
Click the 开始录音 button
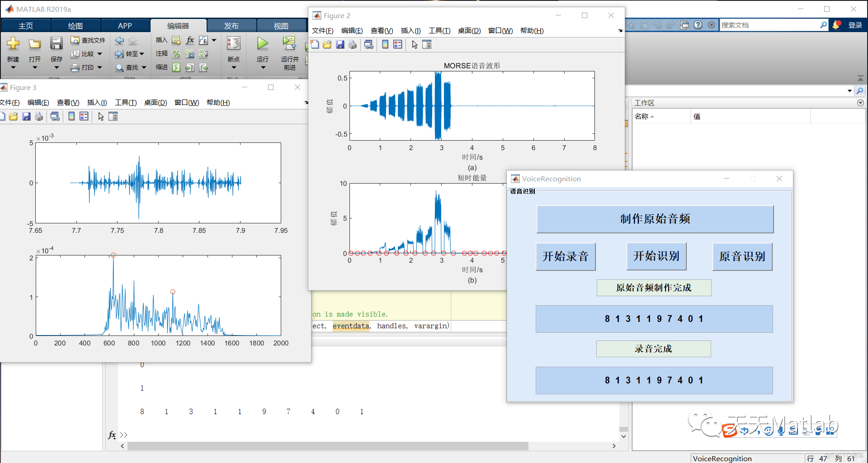(x=566, y=257)
